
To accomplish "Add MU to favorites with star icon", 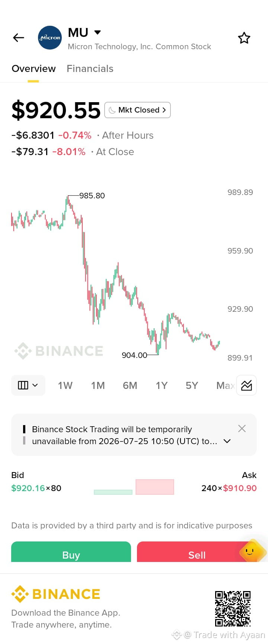I will pos(244,38).
